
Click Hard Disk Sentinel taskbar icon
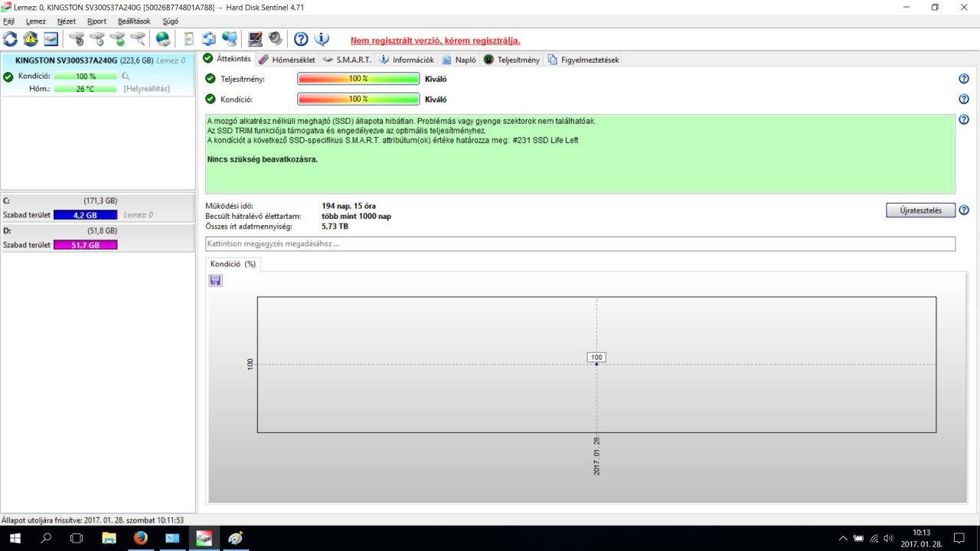click(x=204, y=538)
